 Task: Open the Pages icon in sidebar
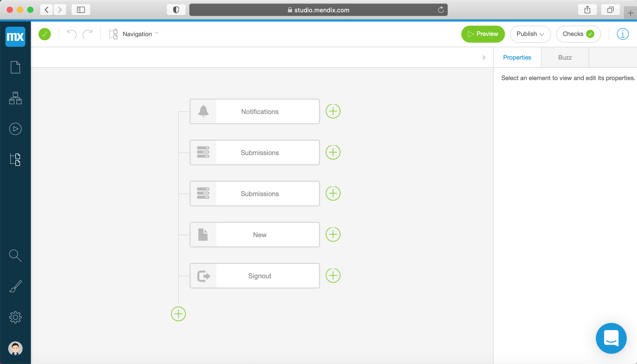(15, 67)
